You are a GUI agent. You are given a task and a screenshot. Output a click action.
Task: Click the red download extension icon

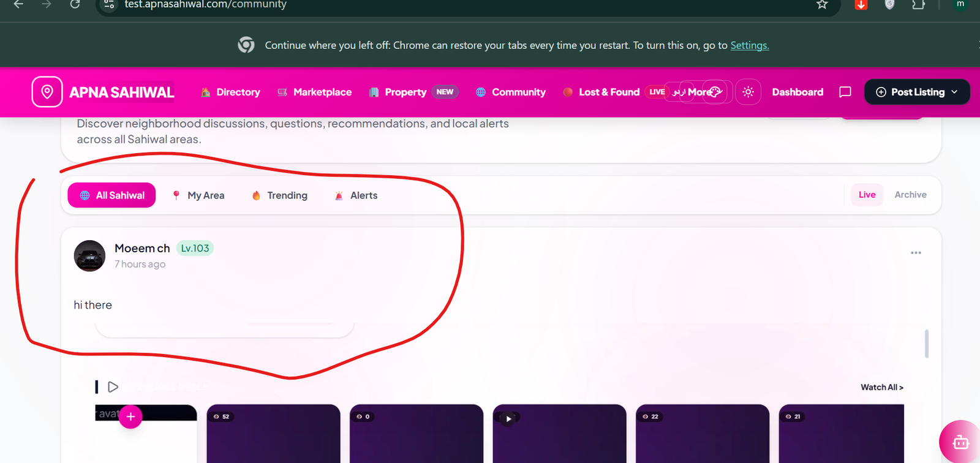(861, 5)
